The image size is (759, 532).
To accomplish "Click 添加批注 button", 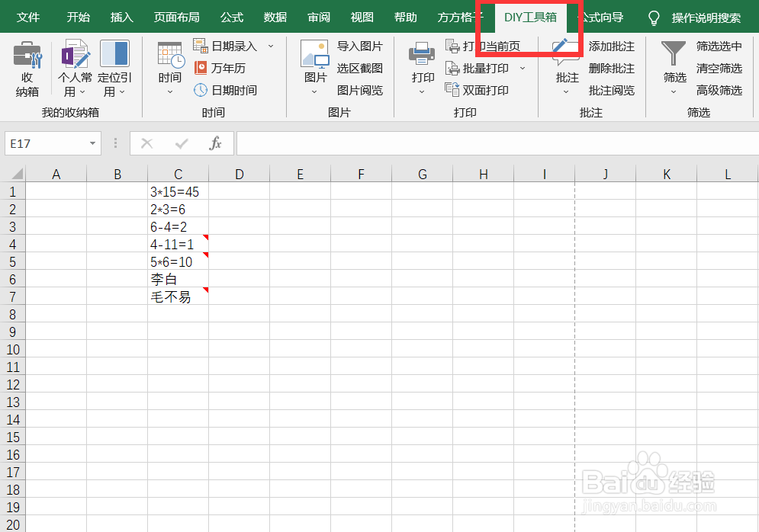I will pos(611,46).
